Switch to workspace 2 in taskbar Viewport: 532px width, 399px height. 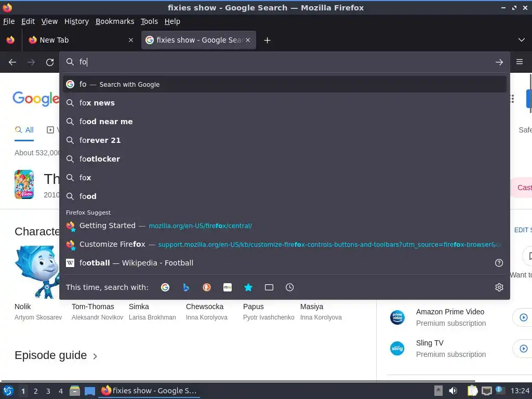(36, 391)
